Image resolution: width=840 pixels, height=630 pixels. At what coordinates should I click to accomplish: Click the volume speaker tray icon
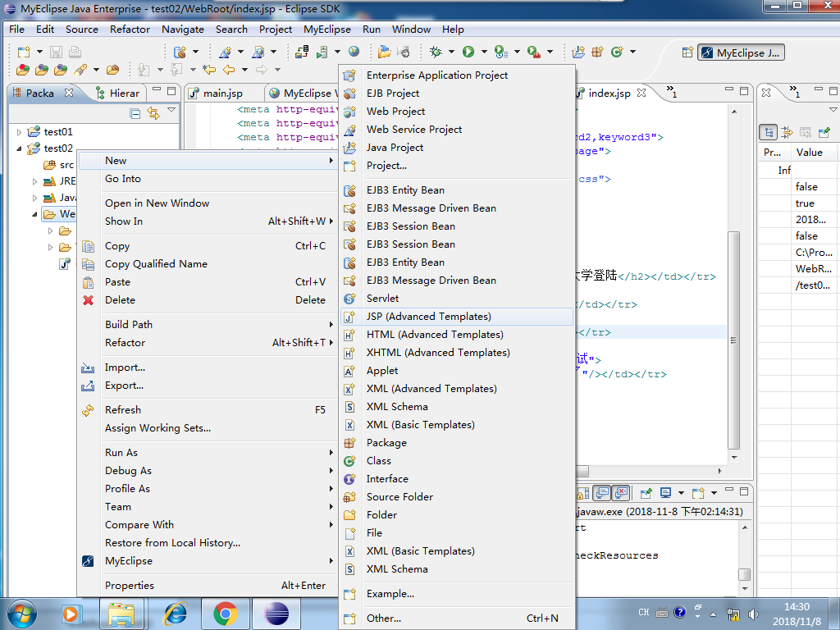[x=753, y=614]
